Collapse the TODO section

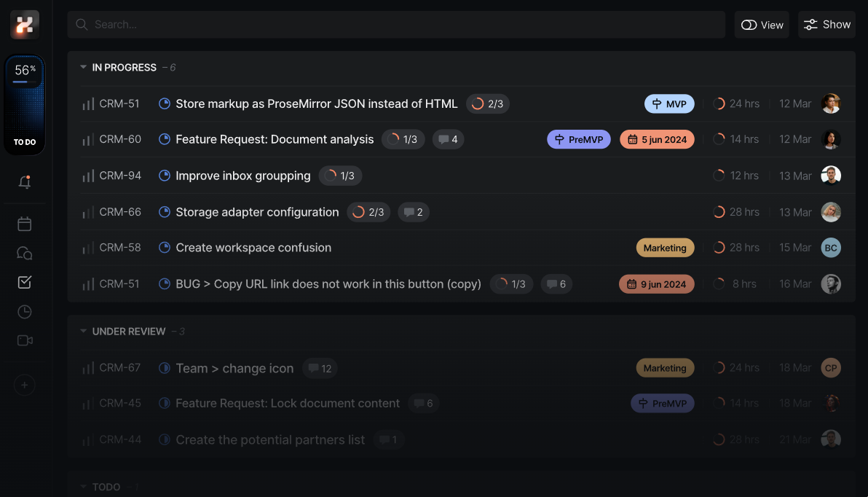84,487
